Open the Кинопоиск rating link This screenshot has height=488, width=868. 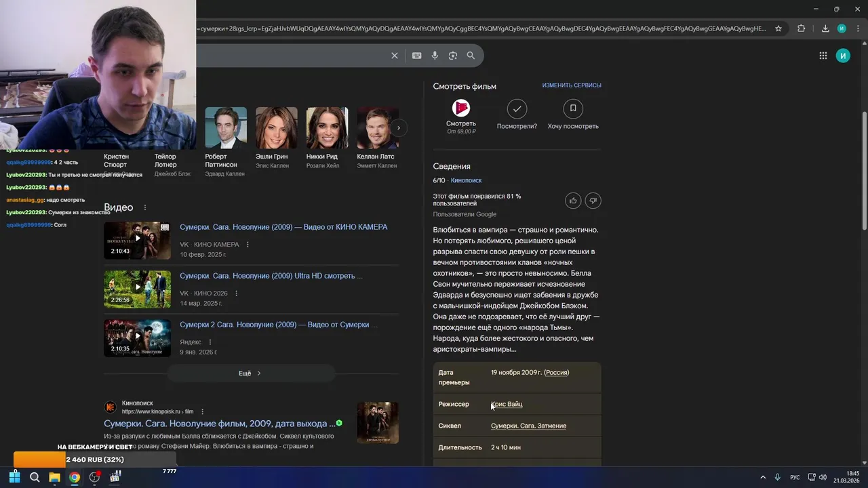pos(466,180)
